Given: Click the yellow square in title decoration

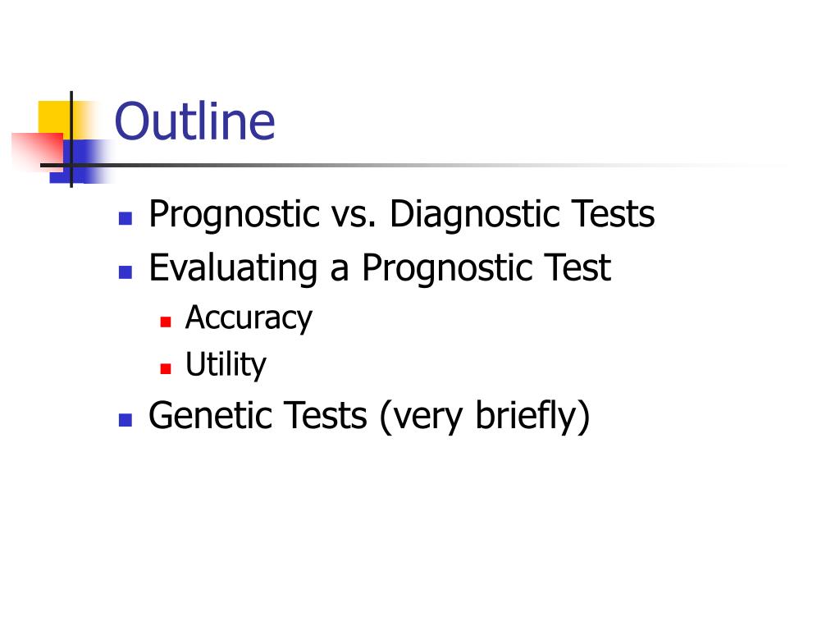Looking at the screenshot, I should coord(53,118).
